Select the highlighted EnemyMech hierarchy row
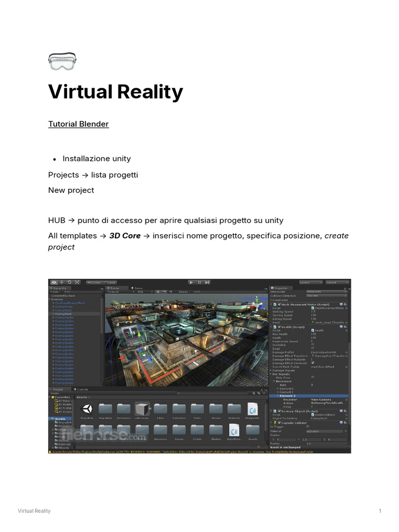Image resolution: width=399 pixels, height=532 pixels. click(x=75, y=314)
